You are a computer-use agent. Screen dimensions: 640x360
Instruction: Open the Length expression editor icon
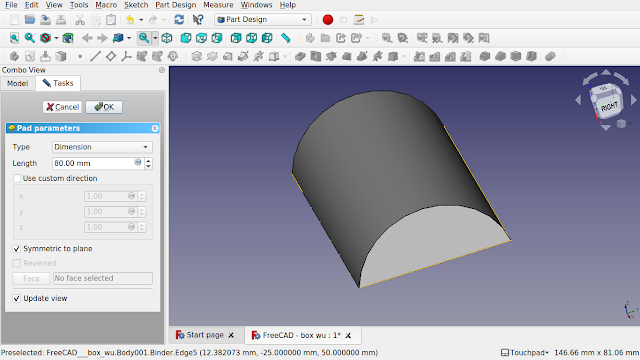[138, 162]
